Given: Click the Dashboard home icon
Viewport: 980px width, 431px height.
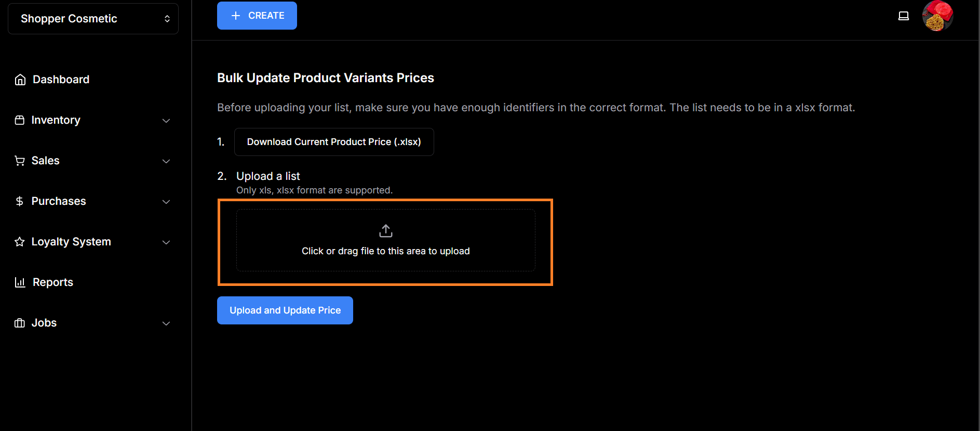Looking at the screenshot, I should point(20,80).
